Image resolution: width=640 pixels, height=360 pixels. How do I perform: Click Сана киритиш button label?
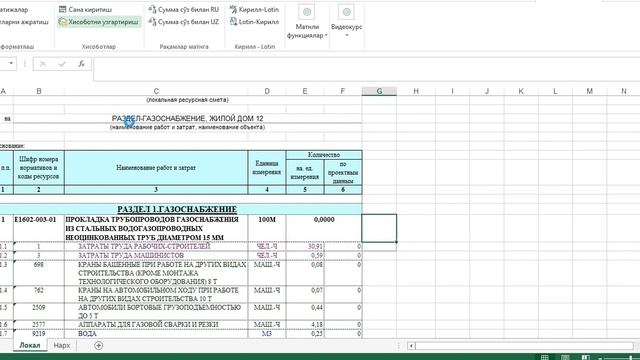(90, 9)
